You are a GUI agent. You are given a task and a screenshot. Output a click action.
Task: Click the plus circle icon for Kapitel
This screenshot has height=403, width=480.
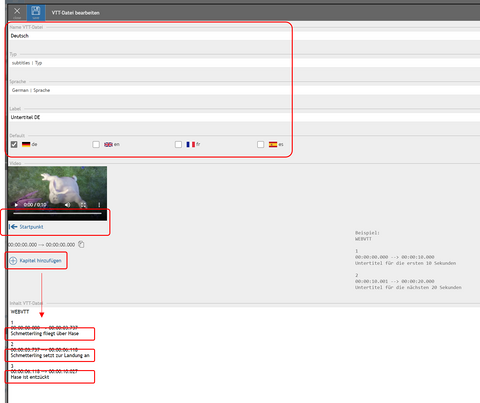pyautogui.click(x=13, y=261)
